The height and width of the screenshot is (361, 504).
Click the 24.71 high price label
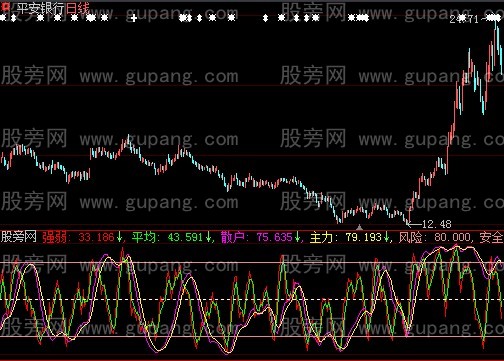[464, 19]
